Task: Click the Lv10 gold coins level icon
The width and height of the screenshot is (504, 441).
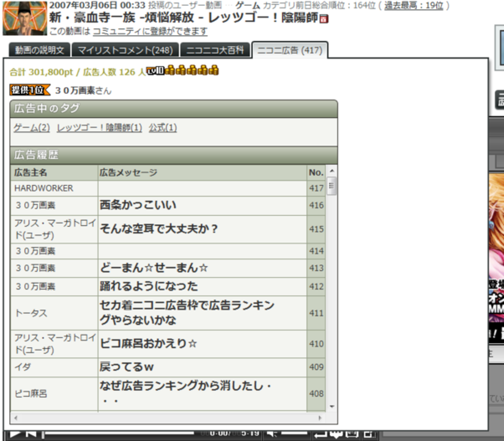Action: 183,71
